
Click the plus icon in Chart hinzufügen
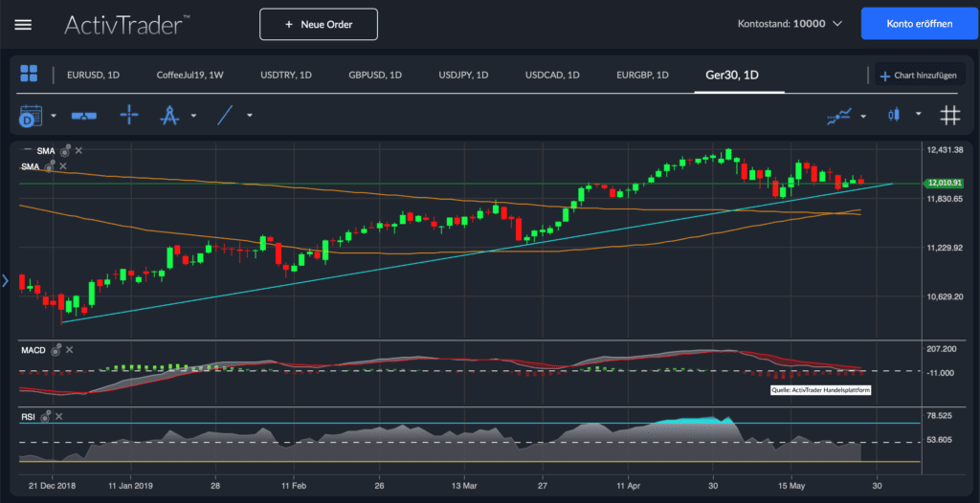click(884, 77)
